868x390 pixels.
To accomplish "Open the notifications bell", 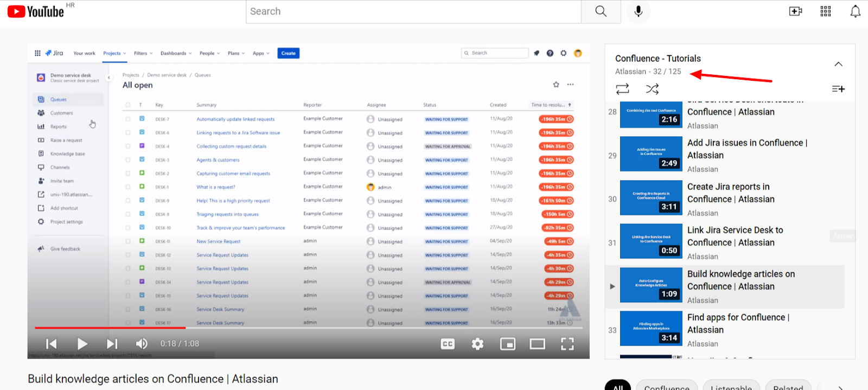I will [x=856, y=11].
